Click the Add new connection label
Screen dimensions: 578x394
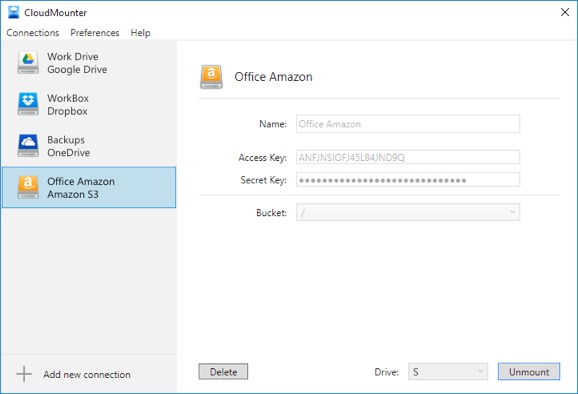[87, 374]
